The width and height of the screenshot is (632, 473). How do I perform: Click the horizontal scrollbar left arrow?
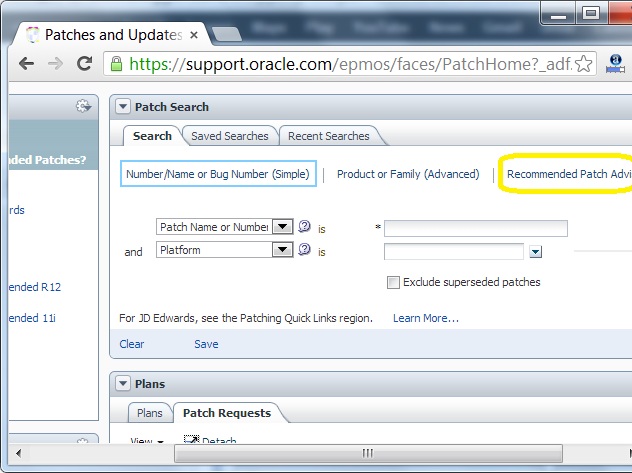pyautogui.click(x=18, y=453)
